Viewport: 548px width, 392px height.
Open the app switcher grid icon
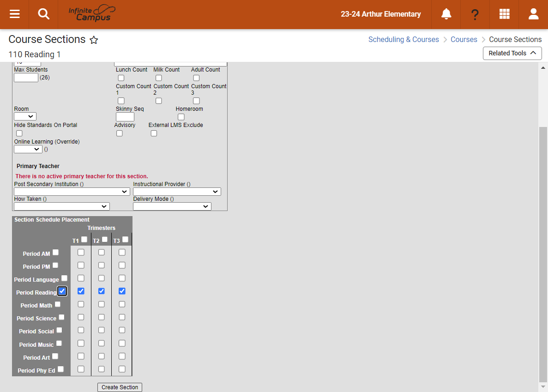coord(504,14)
